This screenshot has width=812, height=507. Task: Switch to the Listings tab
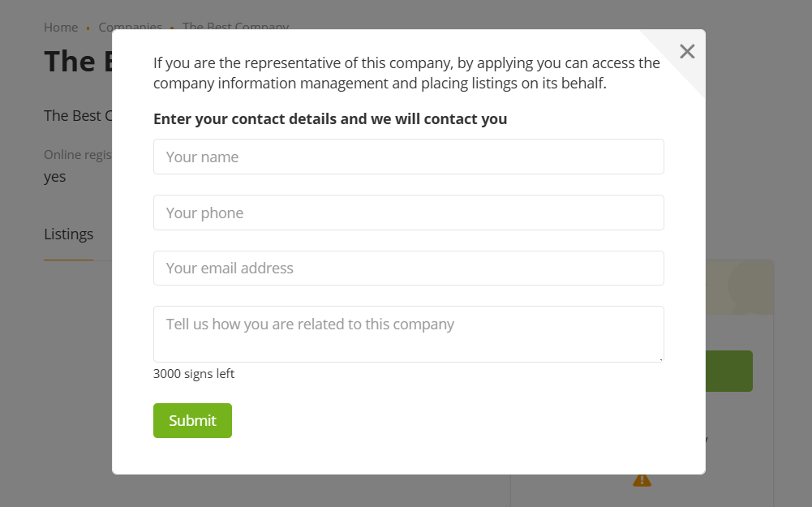[x=69, y=234]
